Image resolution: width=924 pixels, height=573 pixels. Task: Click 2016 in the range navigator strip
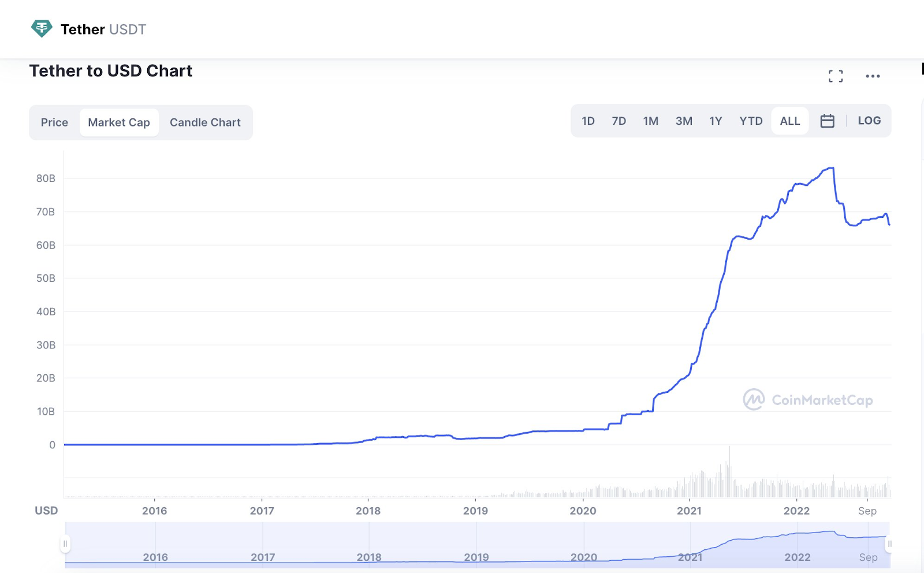click(155, 557)
